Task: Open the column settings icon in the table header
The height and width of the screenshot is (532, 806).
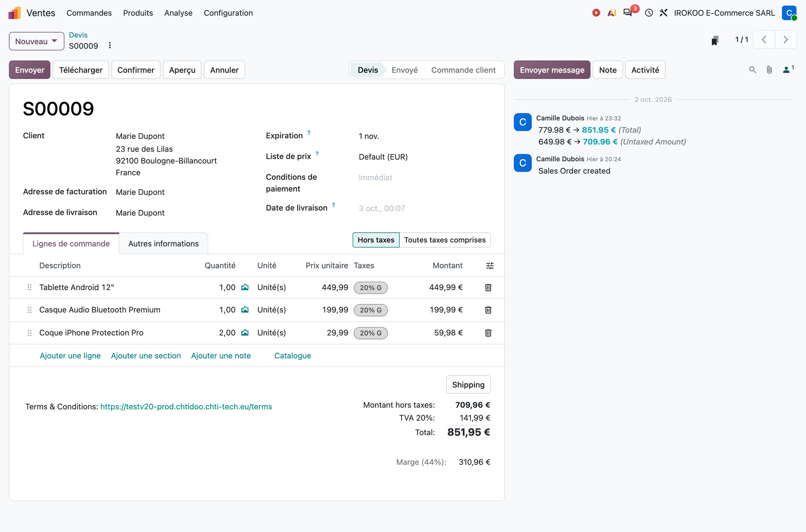Action: 490,266
